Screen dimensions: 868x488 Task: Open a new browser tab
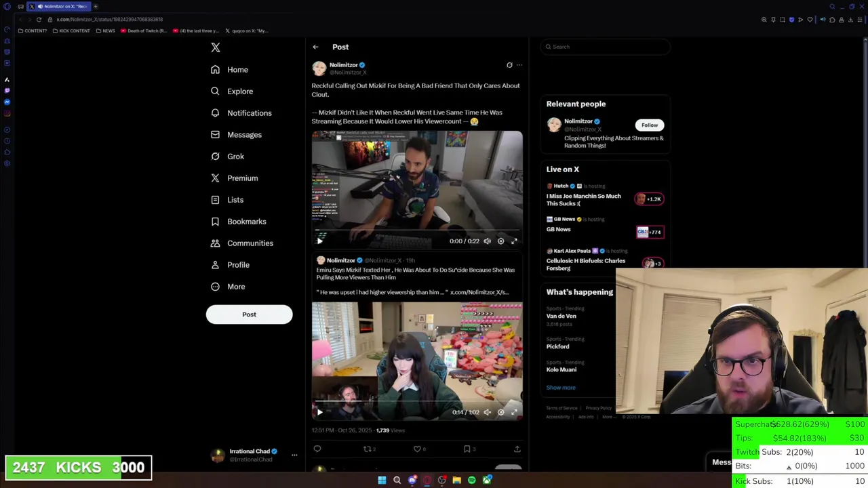click(96, 6)
